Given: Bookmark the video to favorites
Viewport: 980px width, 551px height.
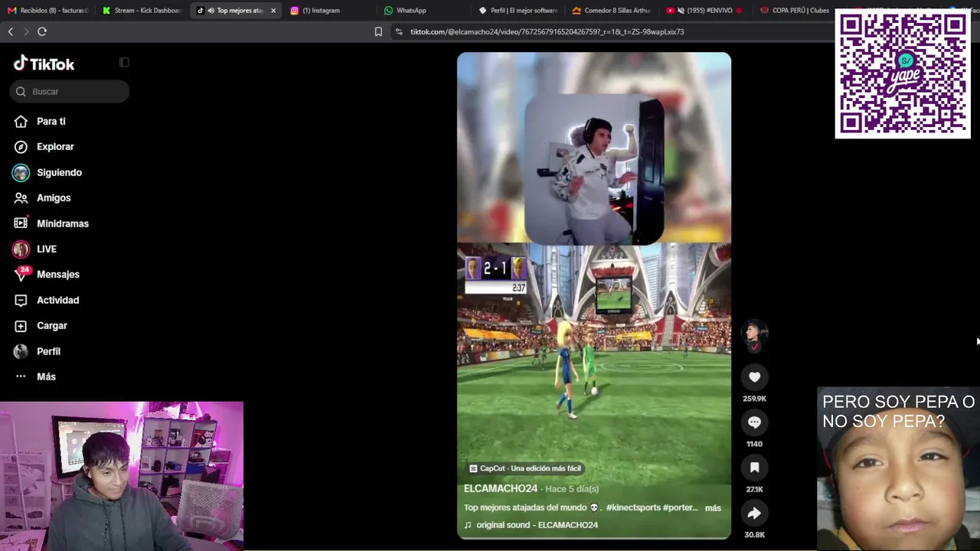Looking at the screenshot, I should coord(754,467).
